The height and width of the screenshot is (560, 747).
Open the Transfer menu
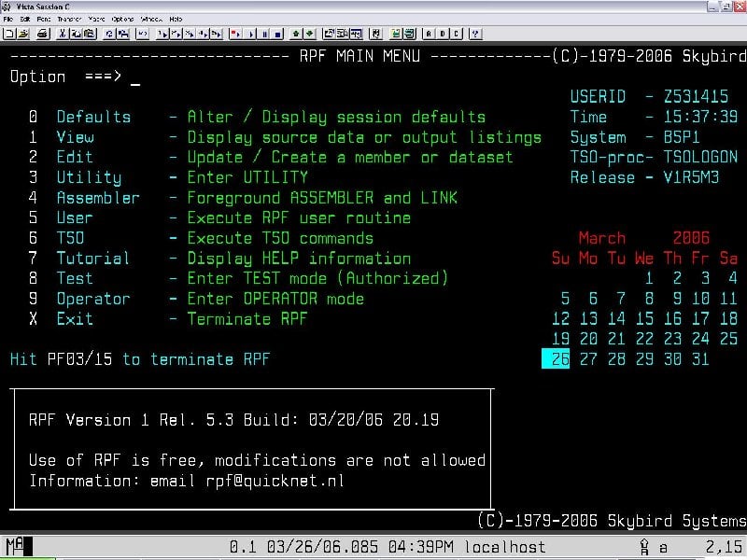coord(69,20)
